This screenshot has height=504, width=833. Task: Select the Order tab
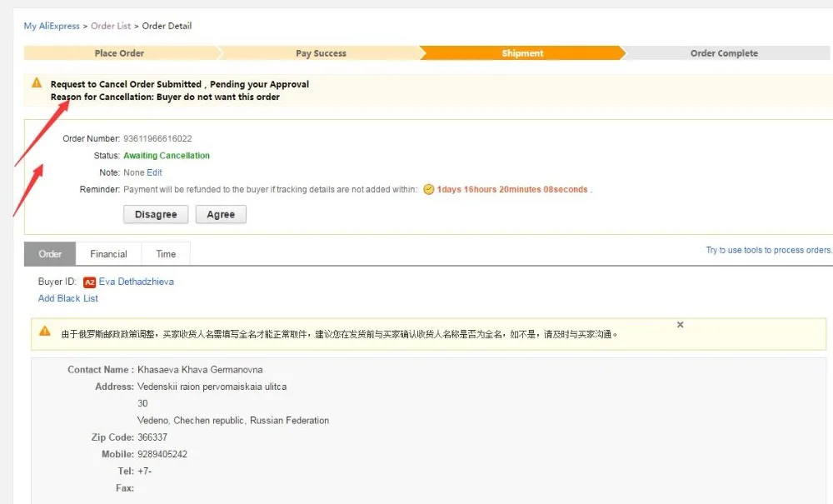[50, 254]
